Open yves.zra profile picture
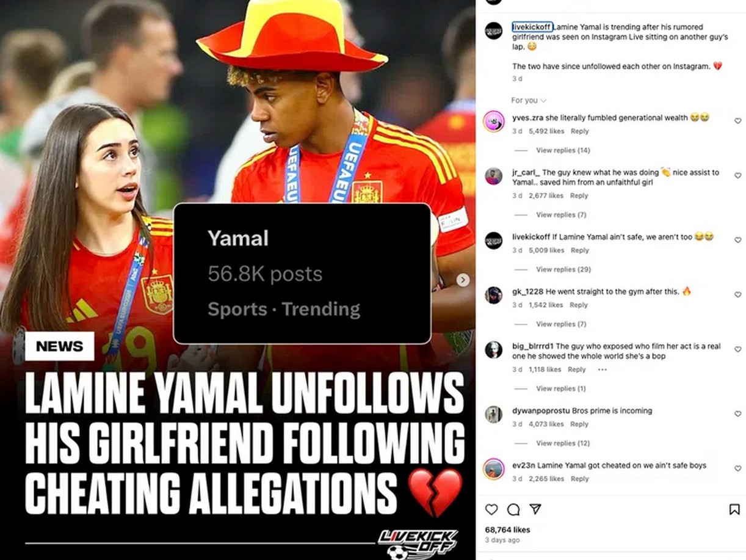This screenshot has width=746, height=560. pyautogui.click(x=493, y=121)
